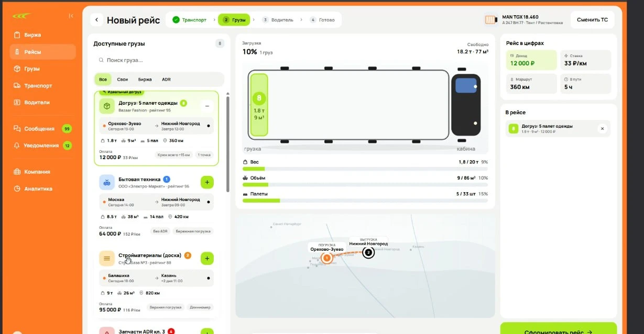The width and height of the screenshot is (644, 334).
Task: Click the MAN TGX 18.460 truck icon
Action: click(491, 20)
